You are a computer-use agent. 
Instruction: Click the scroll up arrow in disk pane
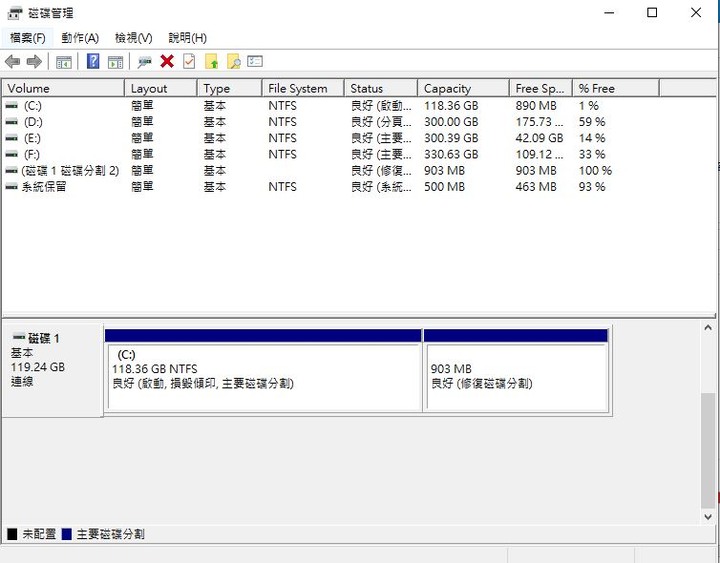point(708,328)
